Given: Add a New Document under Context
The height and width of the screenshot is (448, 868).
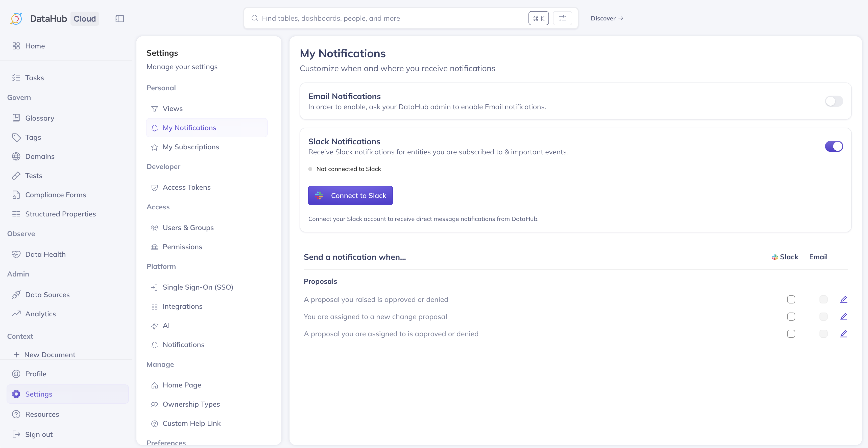Looking at the screenshot, I should (x=50, y=354).
